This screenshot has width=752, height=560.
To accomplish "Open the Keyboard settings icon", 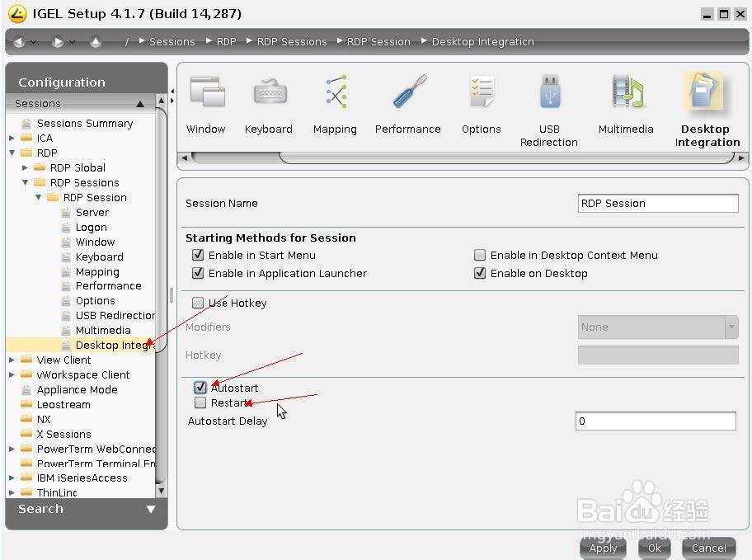I will pyautogui.click(x=270, y=92).
